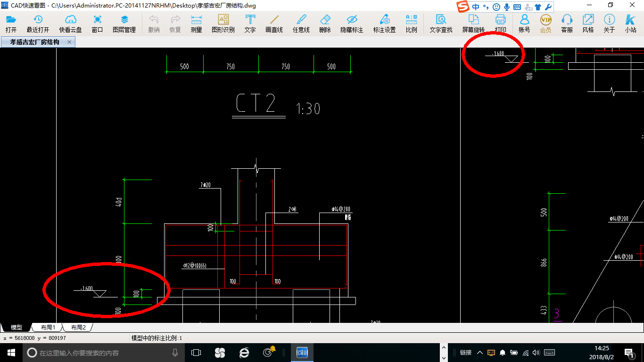644x362 pixels.
Task: Contact 客服 customer service
Action: tap(567, 24)
